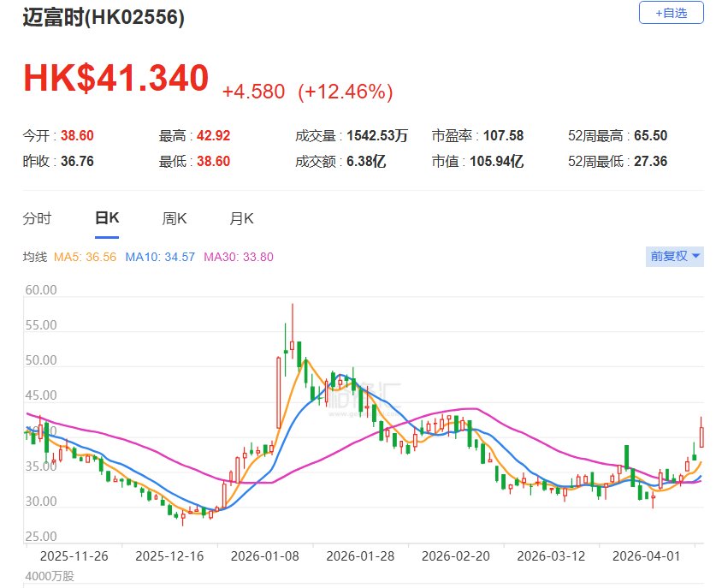
Task: Click the MA5 moving average label
Action: click(85, 257)
